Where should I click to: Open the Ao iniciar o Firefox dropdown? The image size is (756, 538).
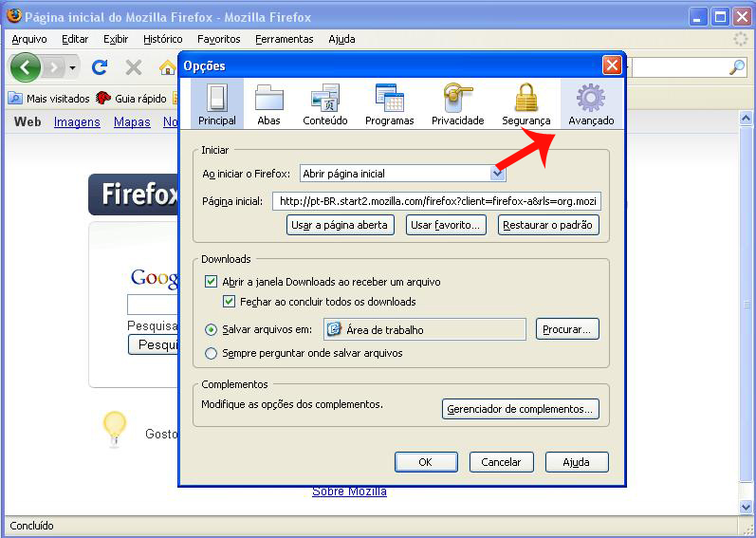click(x=402, y=174)
